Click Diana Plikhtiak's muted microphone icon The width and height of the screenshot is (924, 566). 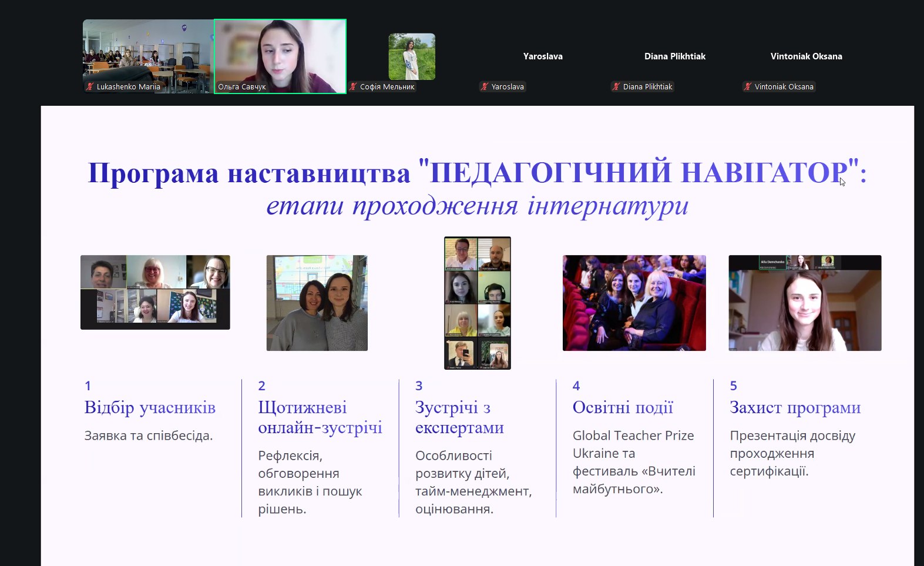tap(616, 87)
